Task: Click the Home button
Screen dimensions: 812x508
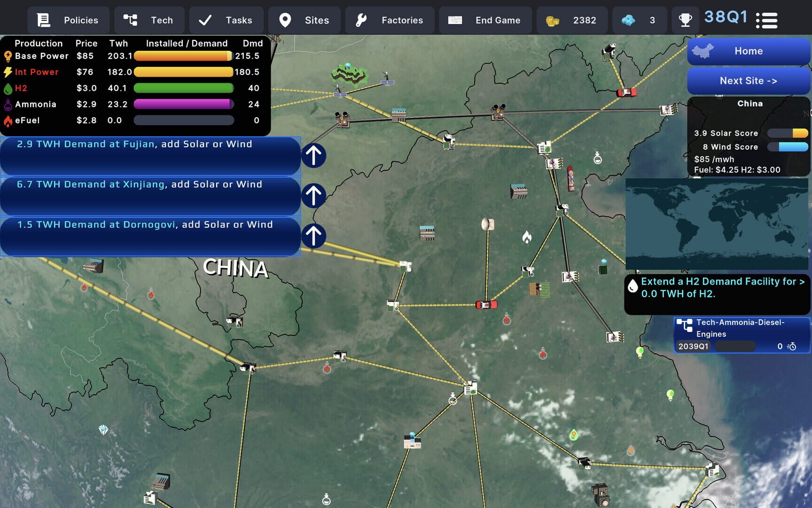Action: click(748, 50)
